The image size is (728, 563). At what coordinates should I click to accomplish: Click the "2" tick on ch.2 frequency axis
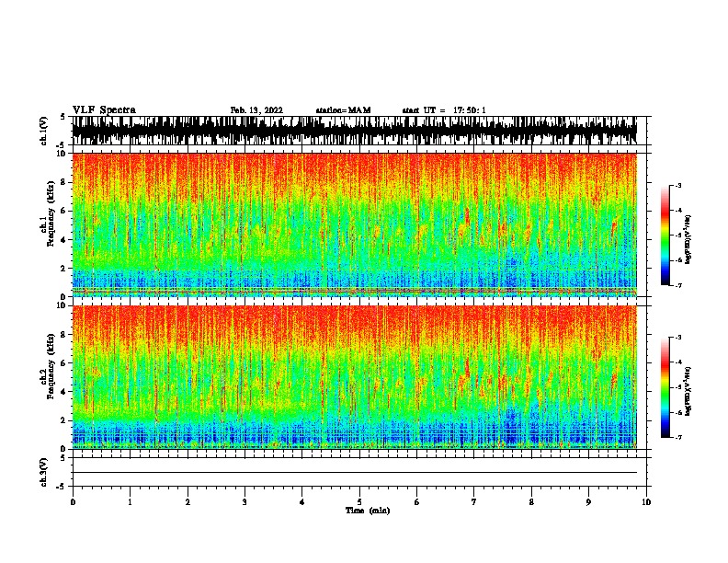(64, 420)
